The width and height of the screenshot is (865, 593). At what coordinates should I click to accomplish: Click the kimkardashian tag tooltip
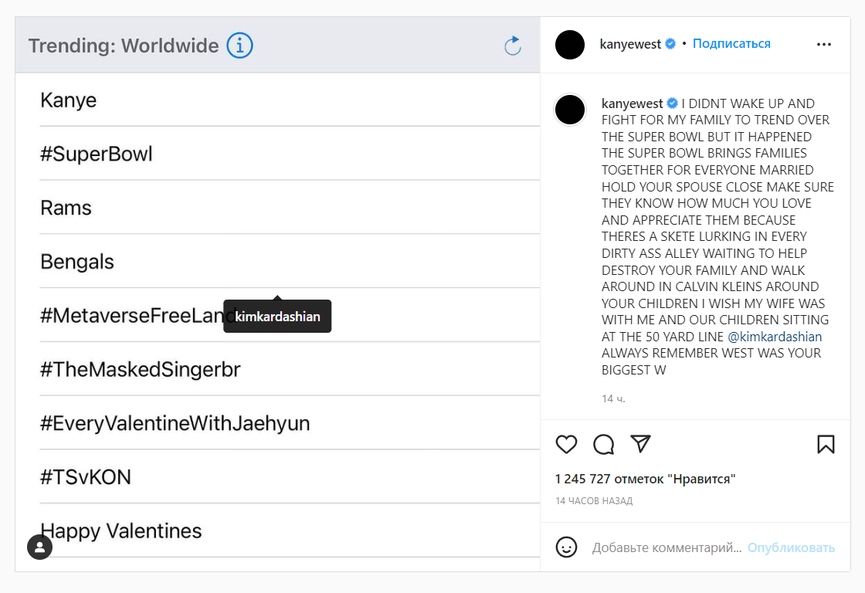277,317
